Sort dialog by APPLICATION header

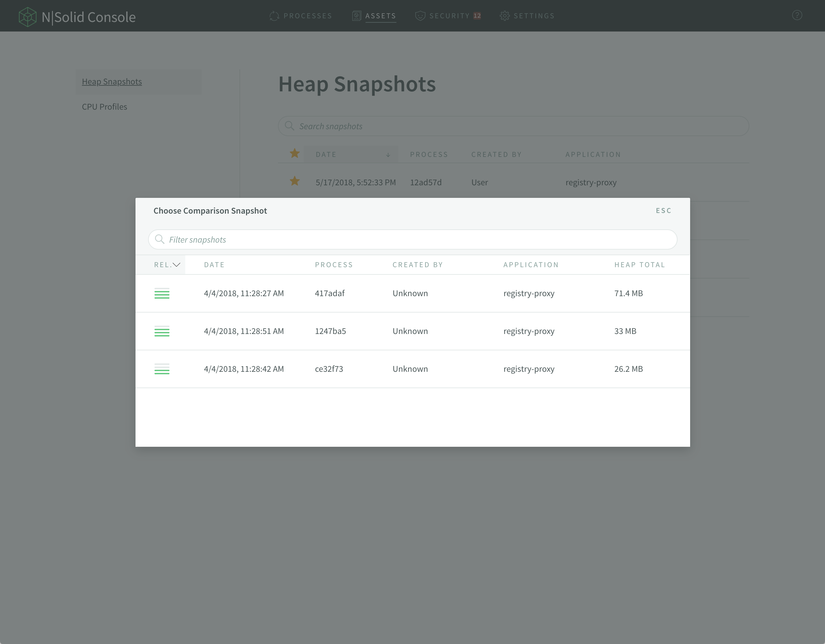(531, 265)
